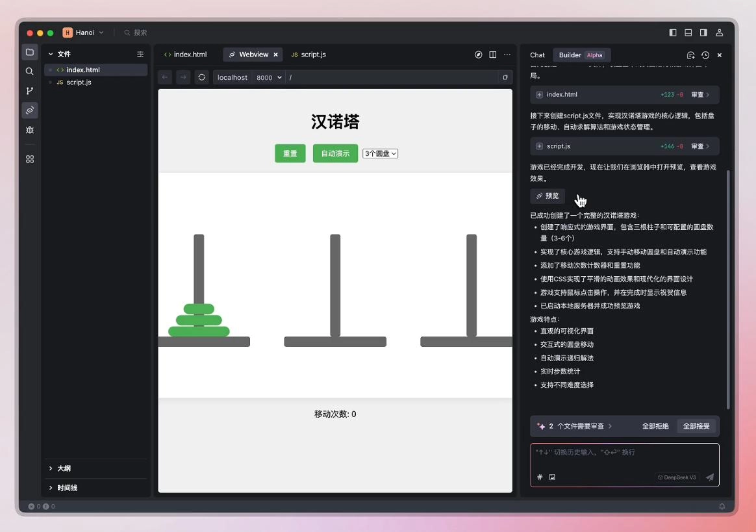Click the attach image icon in chat input
The width and height of the screenshot is (756, 532).
[x=552, y=477]
